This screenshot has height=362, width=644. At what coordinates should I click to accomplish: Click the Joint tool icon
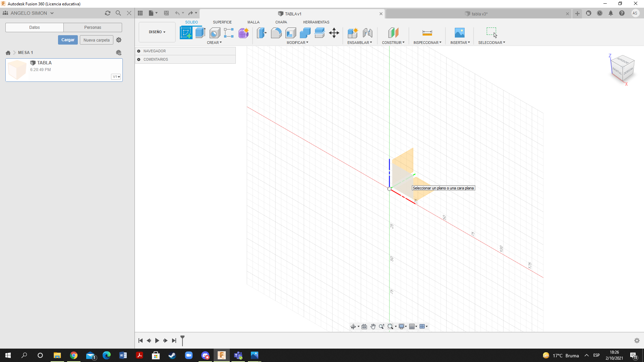point(367,33)
